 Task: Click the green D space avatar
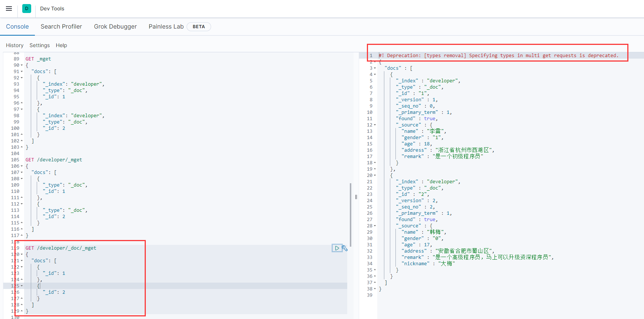pyautogui.click(x=27, y=9)
